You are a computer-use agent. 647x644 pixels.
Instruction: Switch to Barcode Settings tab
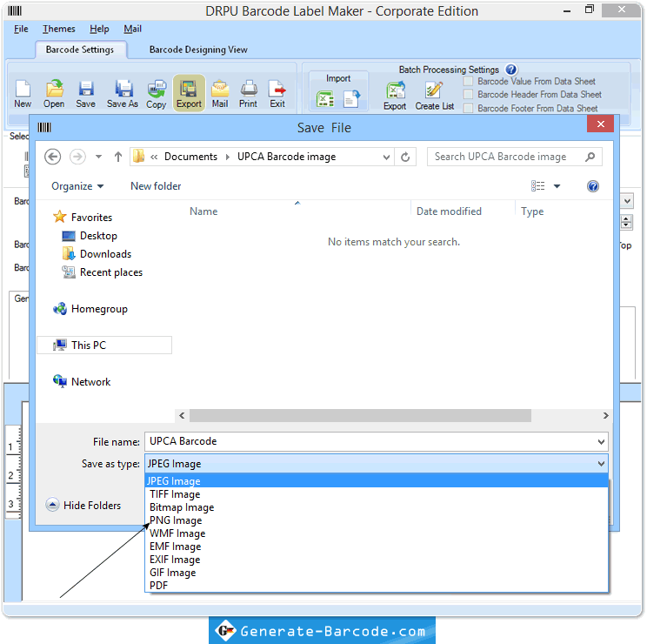pyautogui.click(x=80, y=50)
